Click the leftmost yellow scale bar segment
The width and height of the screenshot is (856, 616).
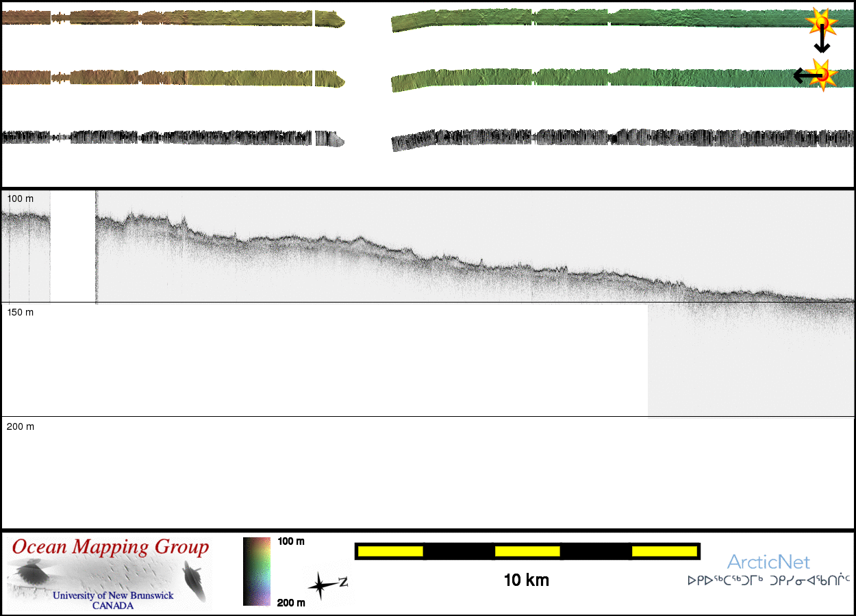(x=390, y=551)
